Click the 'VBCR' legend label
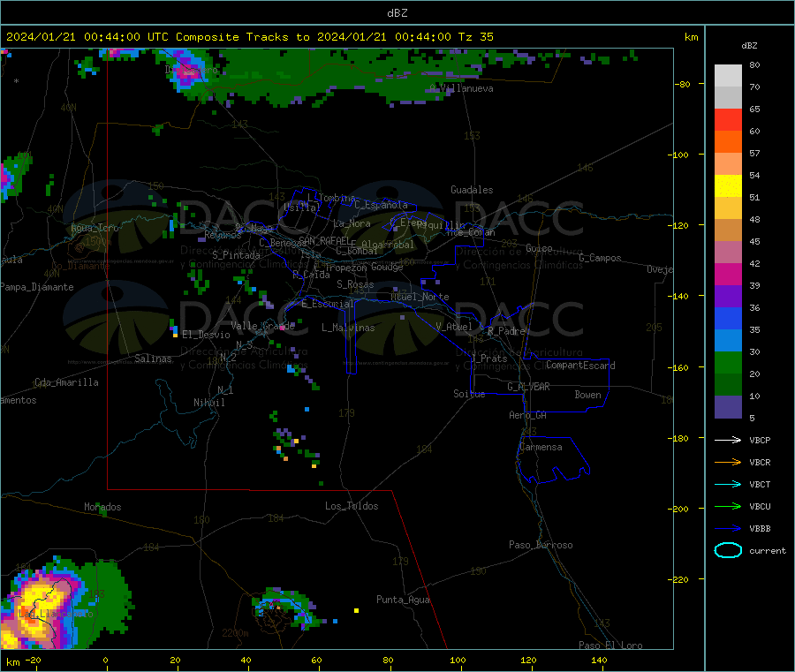The image size is (795, 672). pyautogui.click(x=760, y=462)
